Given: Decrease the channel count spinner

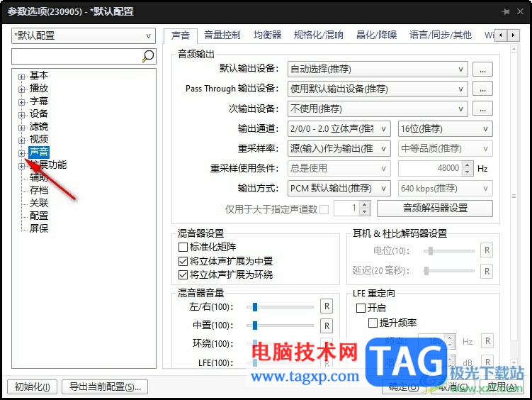Looking at the screenshot, I should pyautogui.click(x=364, y=211).
